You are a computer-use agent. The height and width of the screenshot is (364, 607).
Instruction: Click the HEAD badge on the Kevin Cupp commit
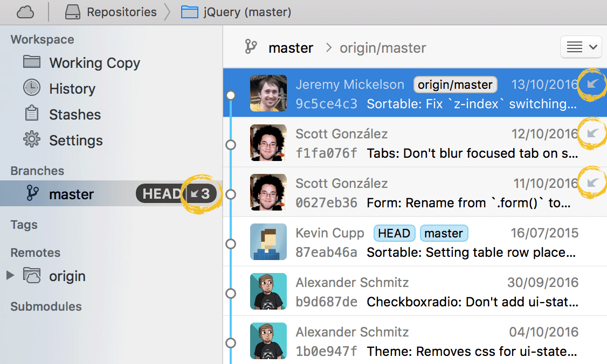(x=394, y=233)
